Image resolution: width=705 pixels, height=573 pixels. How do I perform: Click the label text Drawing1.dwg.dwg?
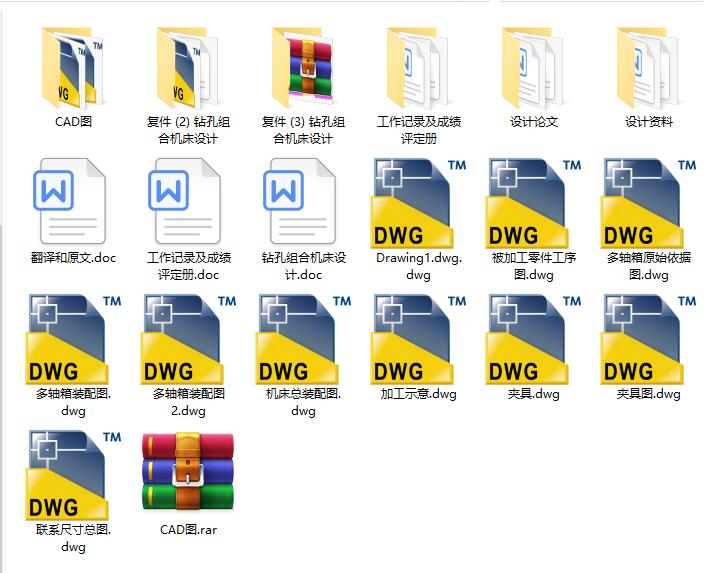[419, 266]
